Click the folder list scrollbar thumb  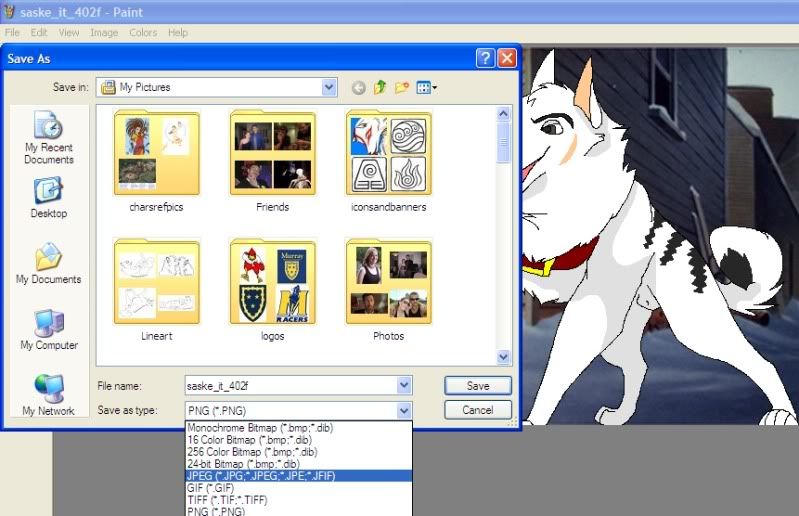(503, 142)
